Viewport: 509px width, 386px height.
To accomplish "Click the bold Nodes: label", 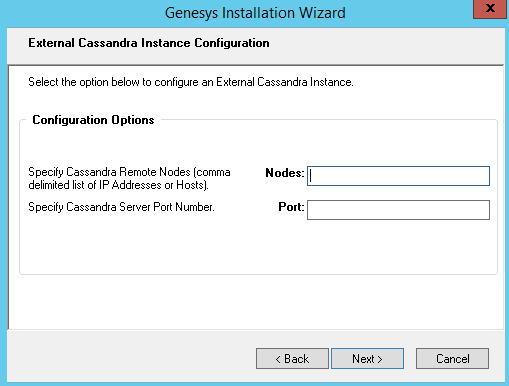I will tap(285, 173).
